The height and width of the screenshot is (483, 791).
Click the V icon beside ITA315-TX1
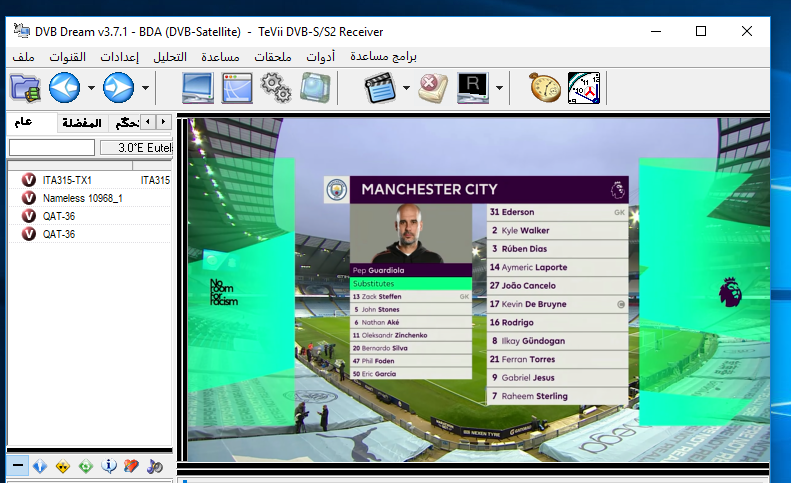[x=29, y=180]
